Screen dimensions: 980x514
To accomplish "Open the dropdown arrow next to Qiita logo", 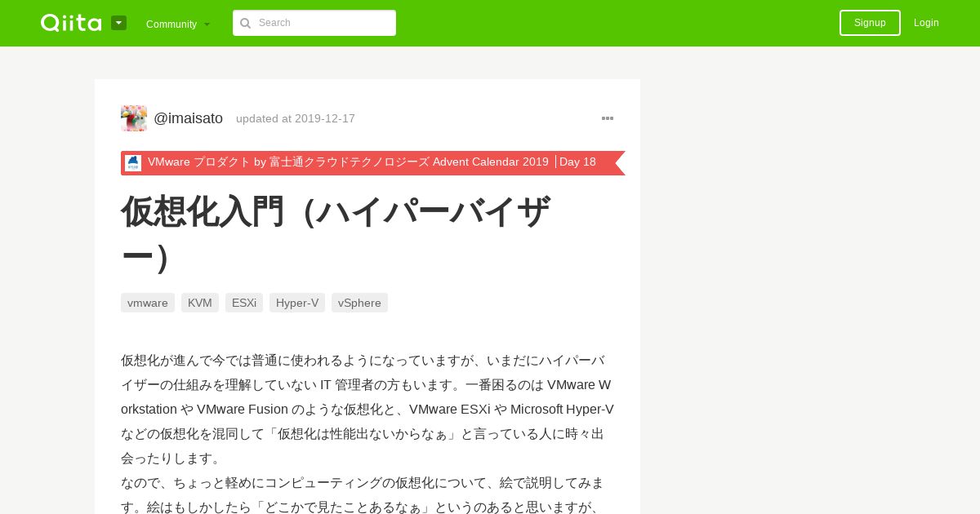I will pos(119,23).
